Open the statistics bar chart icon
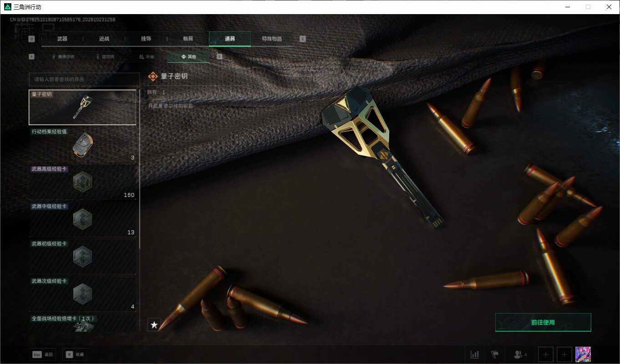The height and width of the screenshot is (364, 620). click(475, 354)
